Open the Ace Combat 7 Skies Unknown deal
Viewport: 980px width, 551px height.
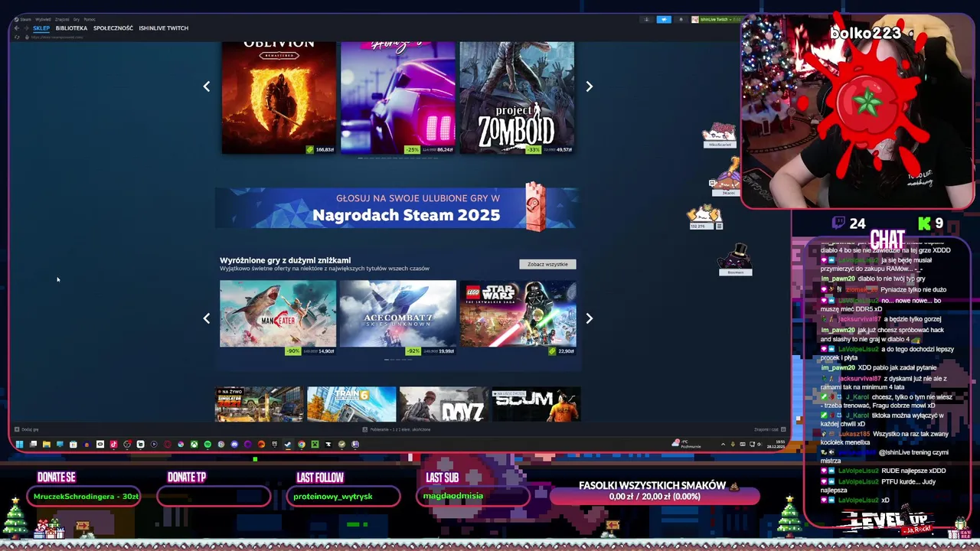pos(397,317)
